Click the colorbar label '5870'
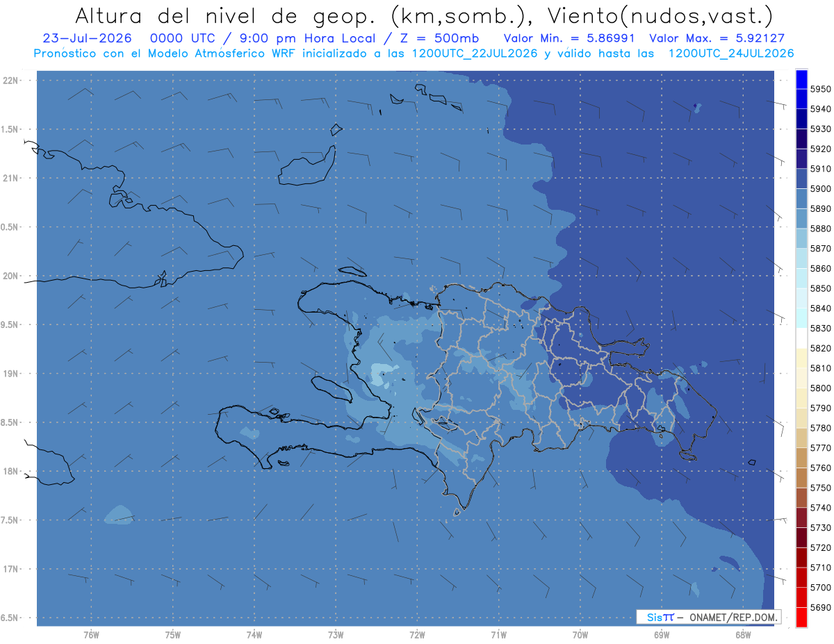Viewport: 834px width, 644px height. 820,248
